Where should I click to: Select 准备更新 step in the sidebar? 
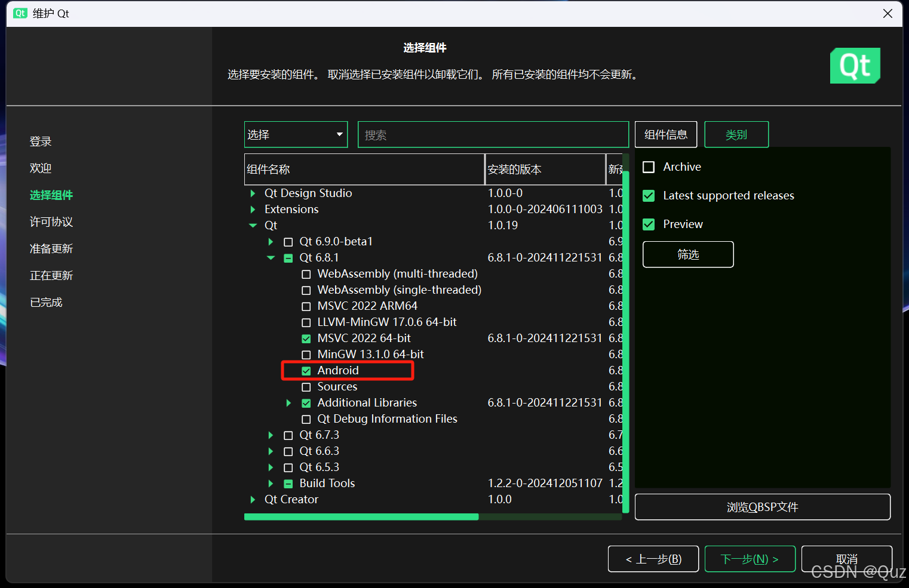point(51,249)
